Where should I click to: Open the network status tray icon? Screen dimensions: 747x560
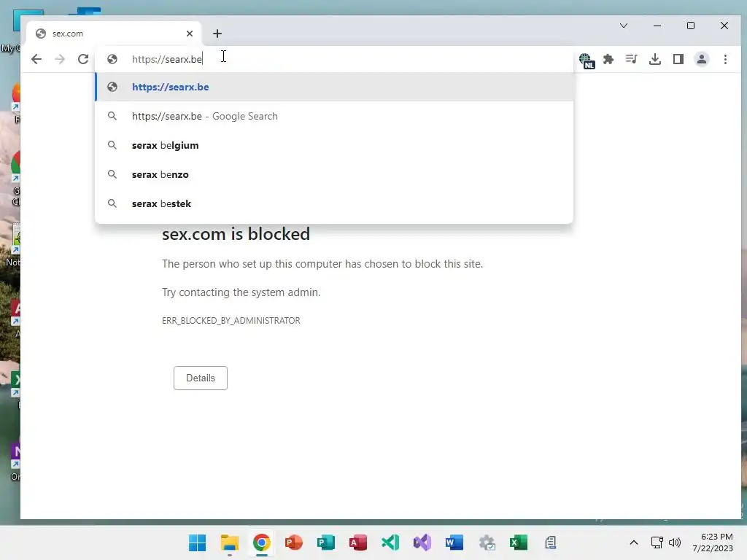coord(657,542)
